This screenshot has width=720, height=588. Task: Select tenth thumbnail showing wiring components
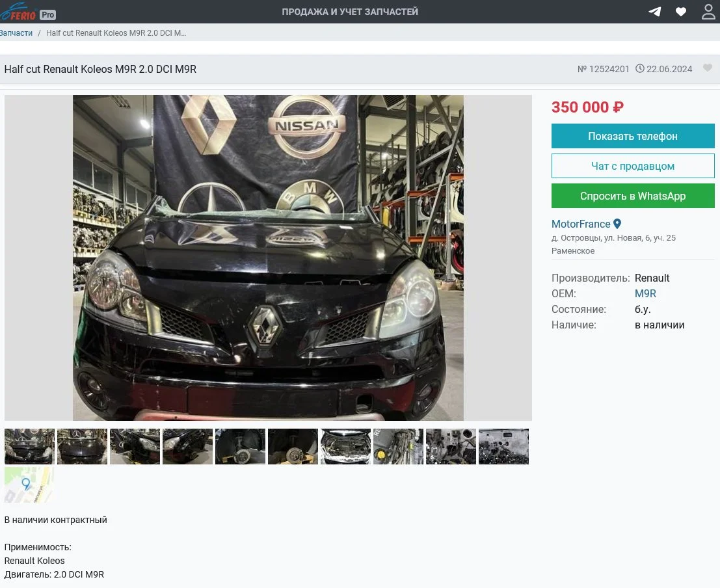coord(503,446)
